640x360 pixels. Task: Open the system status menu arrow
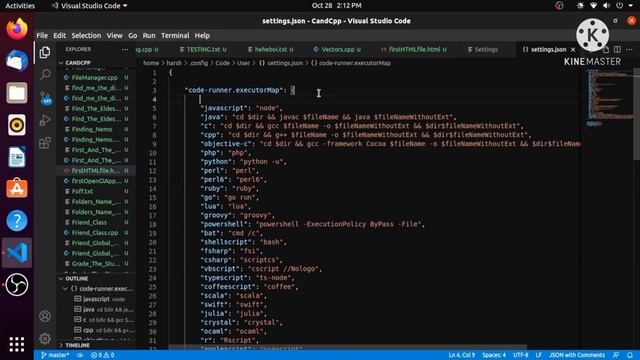631,6
